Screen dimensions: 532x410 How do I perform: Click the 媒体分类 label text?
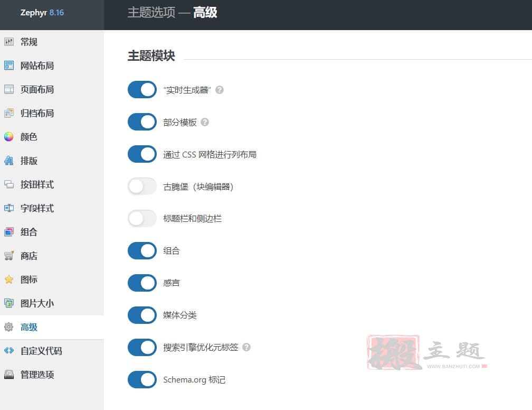click(x=180, y=315)
